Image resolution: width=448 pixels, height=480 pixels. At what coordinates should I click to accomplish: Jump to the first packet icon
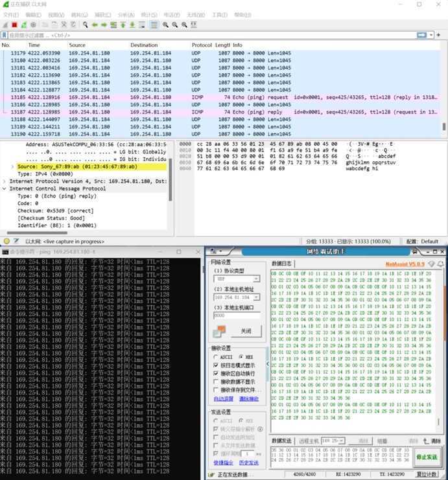point(123,25)
